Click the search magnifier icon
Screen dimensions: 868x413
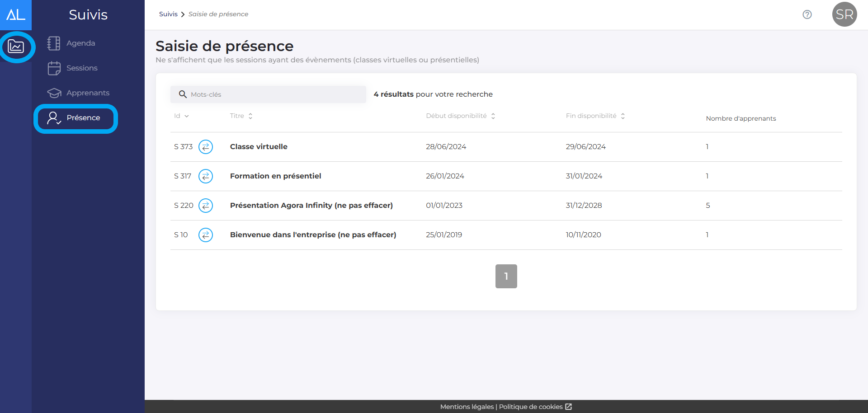[183, 94]
